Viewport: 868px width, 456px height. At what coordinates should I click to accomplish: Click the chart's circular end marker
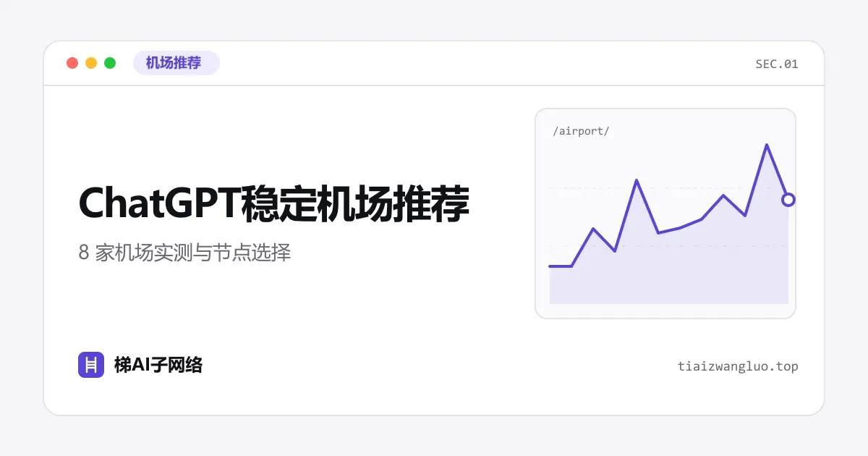coord(788,199)
